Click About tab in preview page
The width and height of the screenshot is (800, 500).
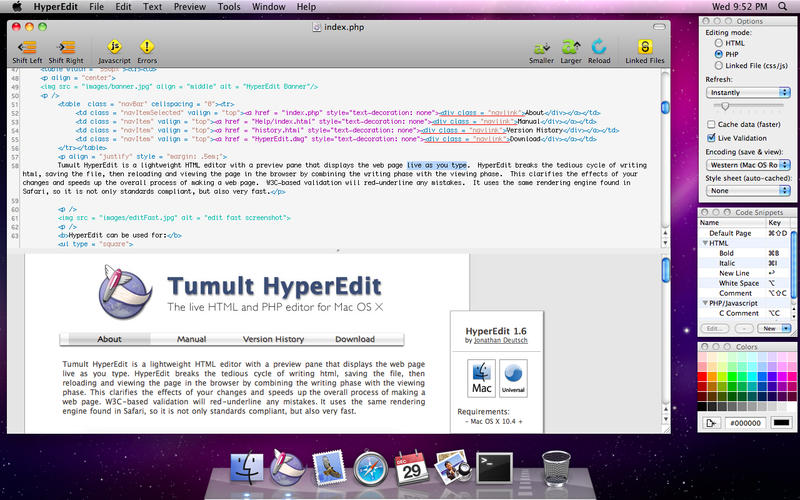point(109,339)
